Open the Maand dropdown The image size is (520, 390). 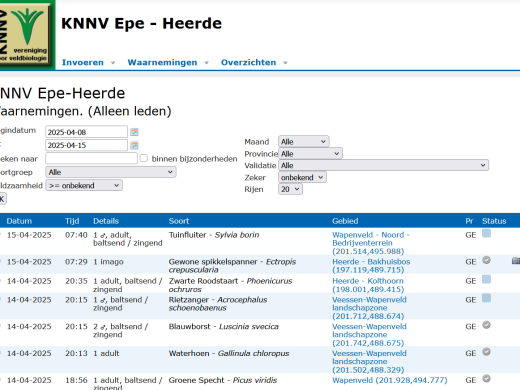(x=304, y=142)
